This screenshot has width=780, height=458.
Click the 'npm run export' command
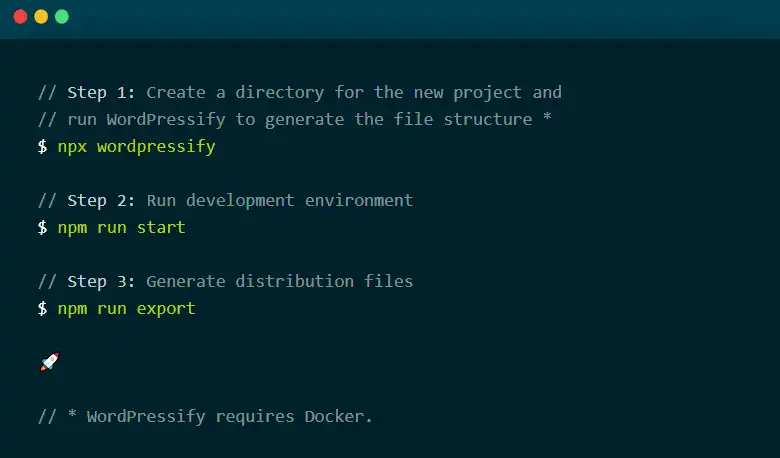point(126,309)
